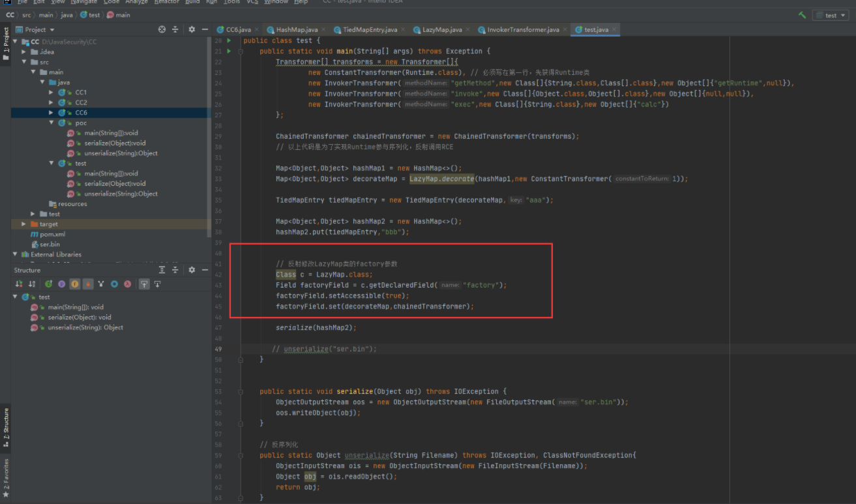Viewport: 856px width, 504px height.
Task: Switch to the TiedMapEntry.java tab
Action: click(370, 29)
